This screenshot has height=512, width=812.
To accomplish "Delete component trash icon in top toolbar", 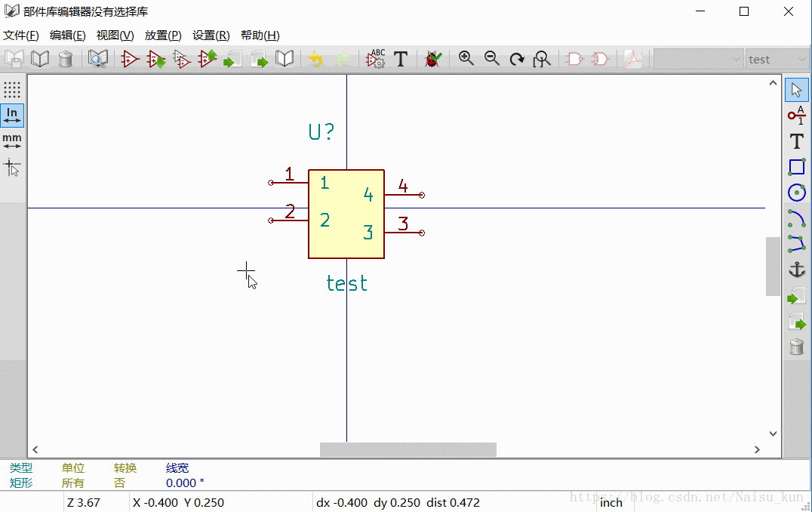I will click(65, 59).
